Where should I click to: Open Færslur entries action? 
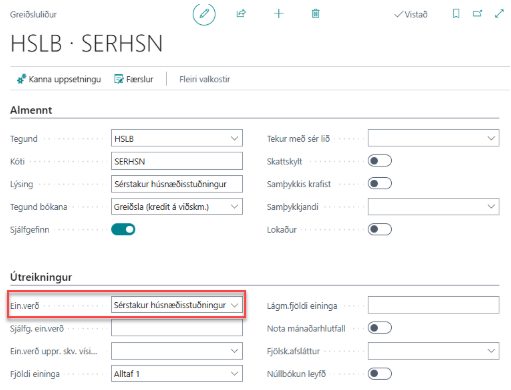[x=133, y=79]
